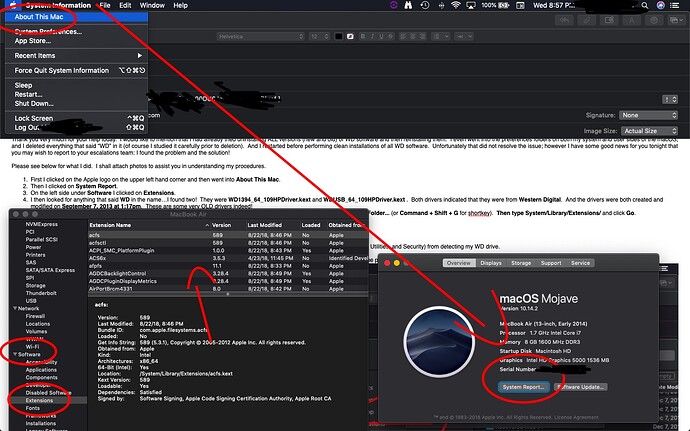Choose About This Mac menu item
The image size is (690, 431).
(x=77, y=17)
